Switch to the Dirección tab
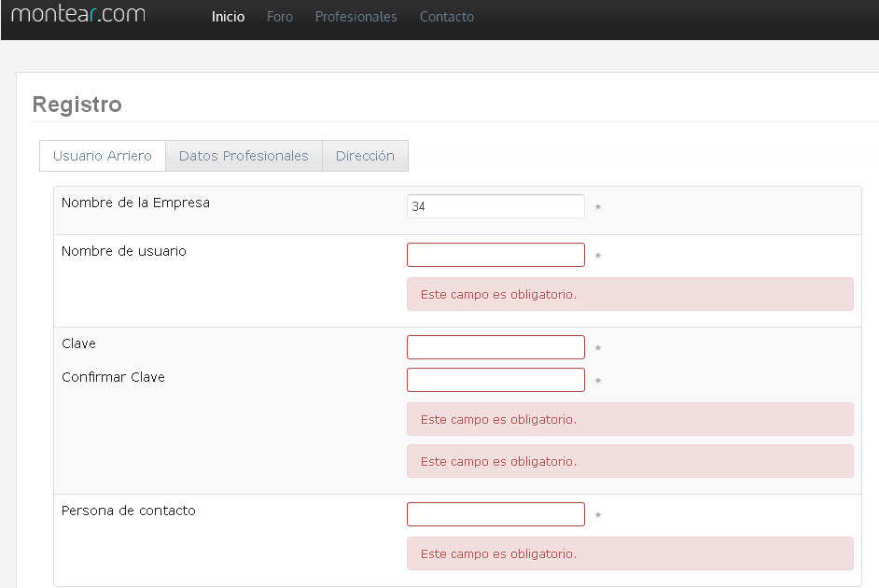This screenshot has width=879, height=588. tap(365, 156)
